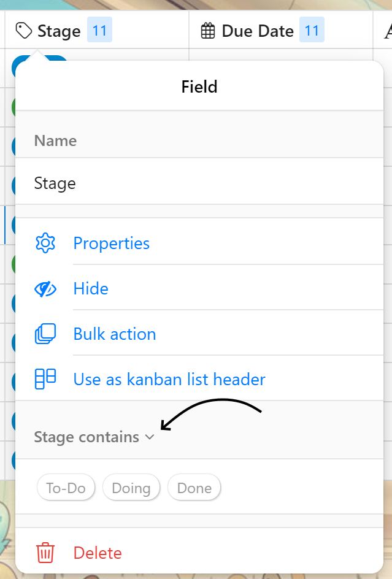Click the 11 count badge next to Stage
The height and width of the screenshot is (579, 392).
coord(99,31)
